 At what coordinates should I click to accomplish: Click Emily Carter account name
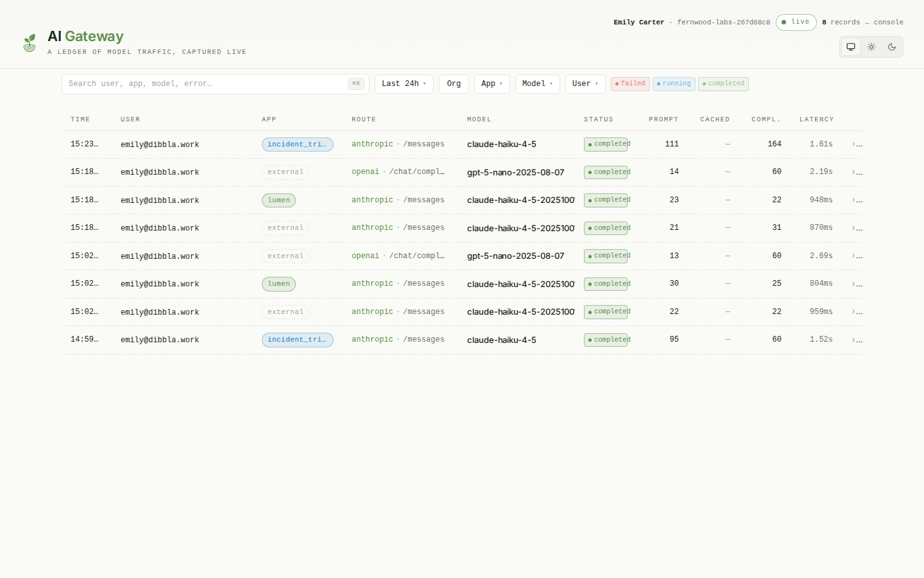pyautogui.click(x=638, y=22)
